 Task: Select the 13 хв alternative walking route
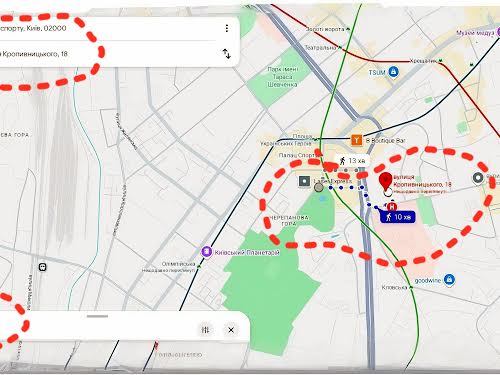[x=352, y=161]
